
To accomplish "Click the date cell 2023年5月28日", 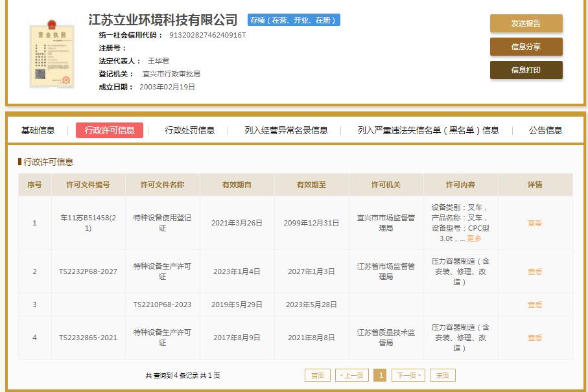I will pos(311,305).
